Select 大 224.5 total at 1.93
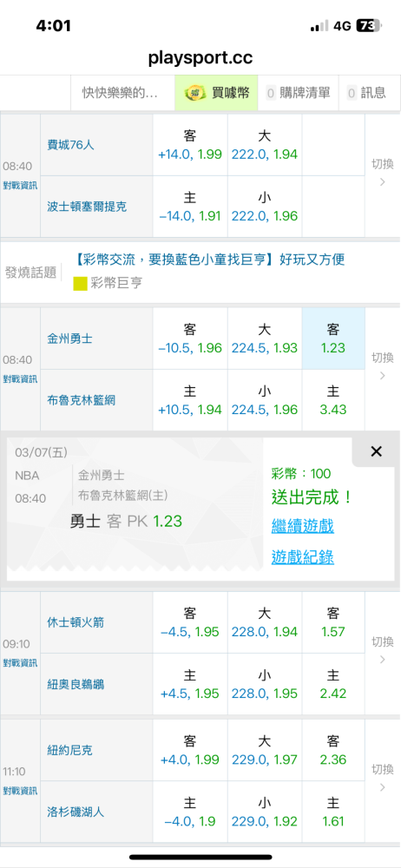 pos(265,339)
